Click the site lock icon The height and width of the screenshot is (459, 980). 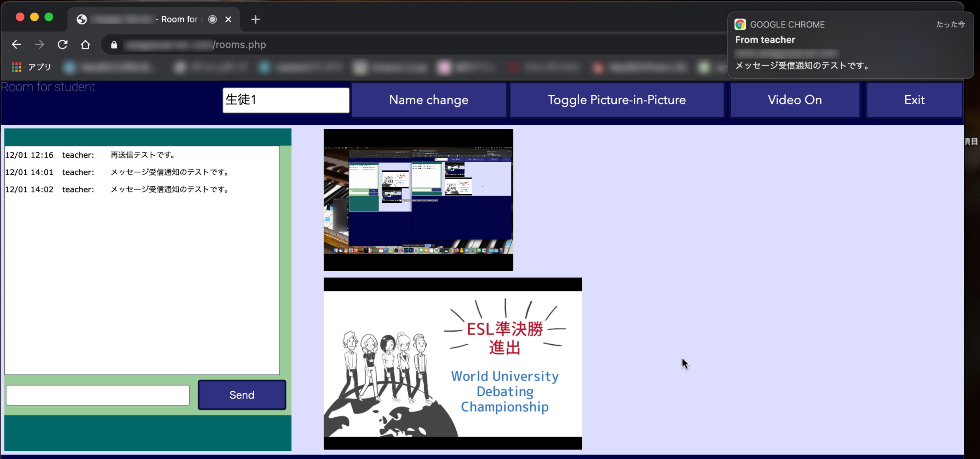[x=114, y=45]
